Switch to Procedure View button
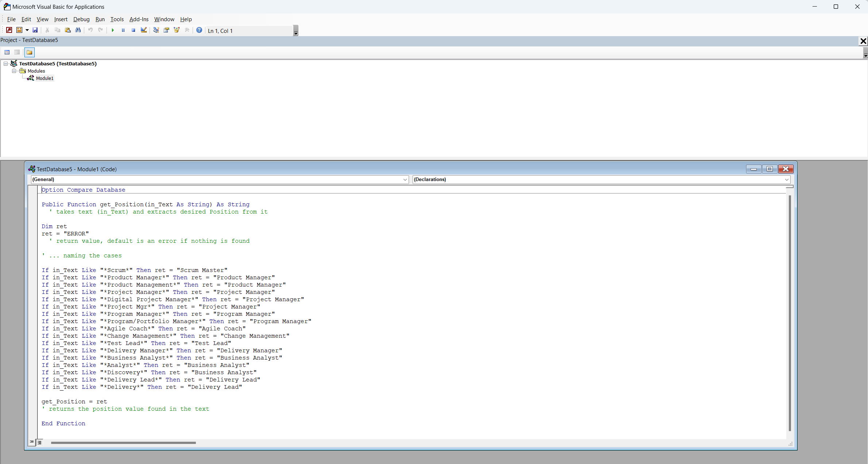Screen dimensions: 868x464 32,442
